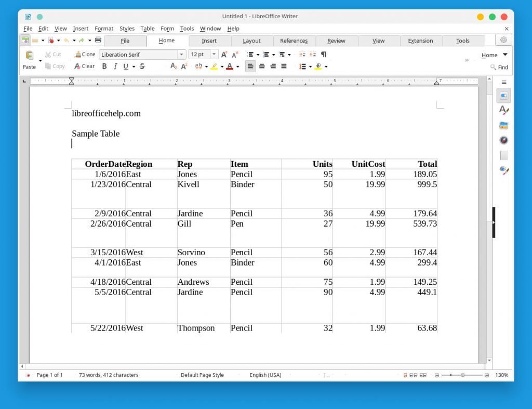Open Paste options dropdown arrow

[x=41, y=61]
